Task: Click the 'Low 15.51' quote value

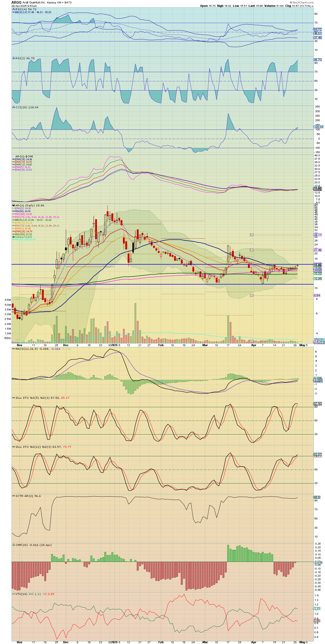Action: point(240,6)
